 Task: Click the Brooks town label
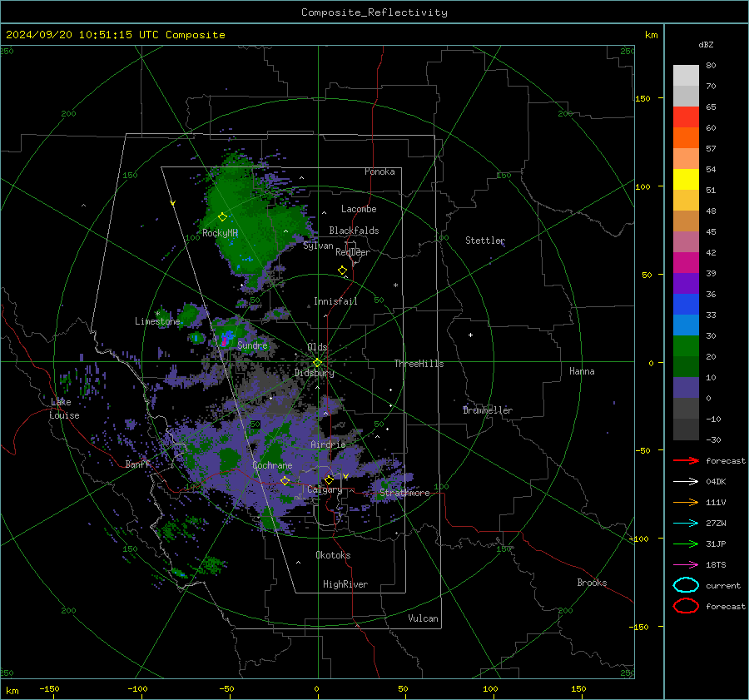[x=592, y=583]
